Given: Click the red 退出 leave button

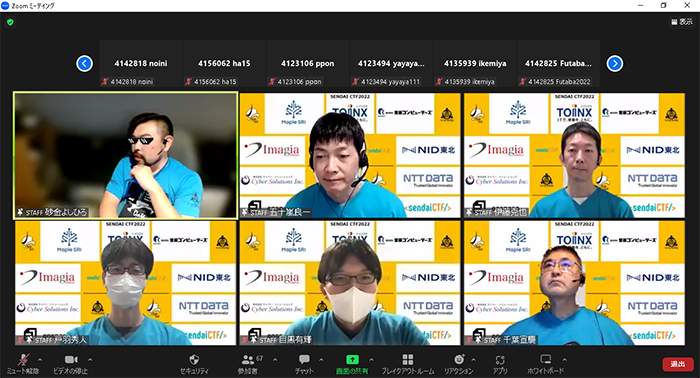Looking at the screenshot, I should [678, 364].
